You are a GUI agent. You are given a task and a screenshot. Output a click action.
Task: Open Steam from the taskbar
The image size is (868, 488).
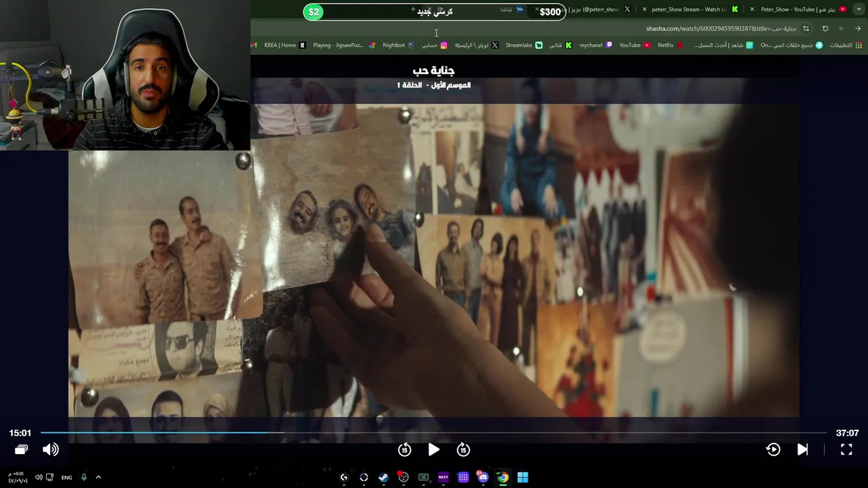[383, 477]
